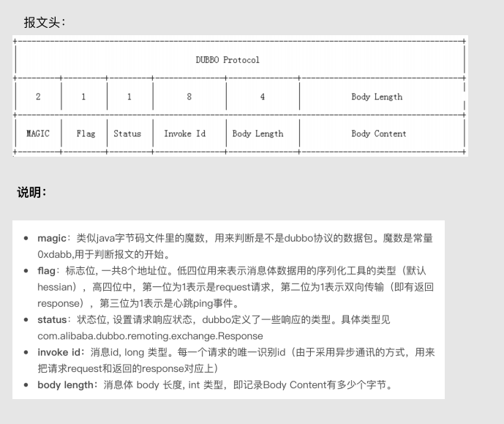The height and width of the screenshot is (424, 504).
Task: Click the byte size cell showing 4
Action: tap(263, 97)
